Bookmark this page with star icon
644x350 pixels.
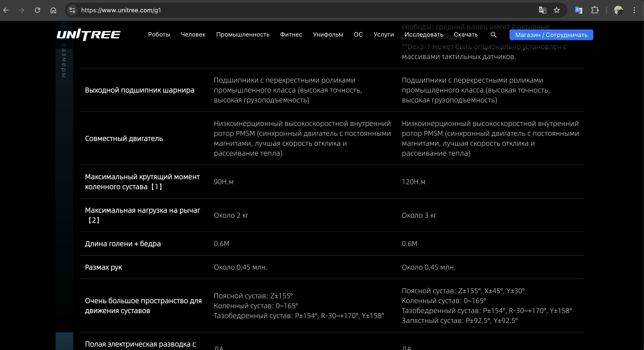(x=557, y=10)
